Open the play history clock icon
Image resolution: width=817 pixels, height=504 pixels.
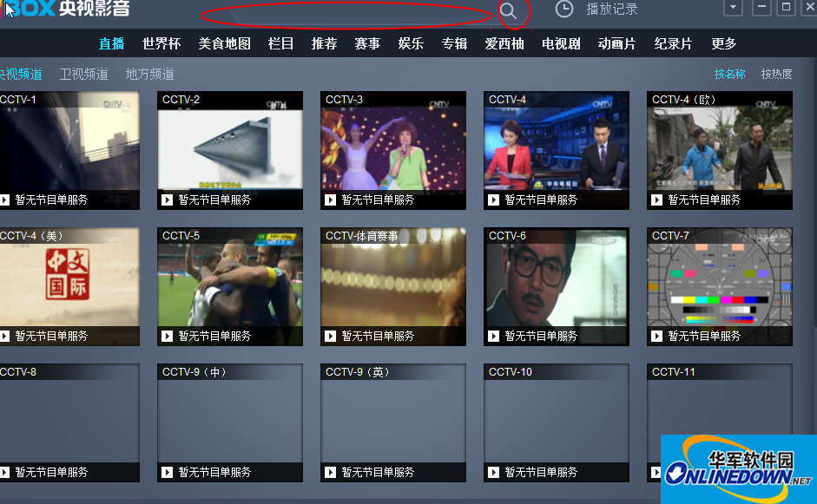click(563, 9)
